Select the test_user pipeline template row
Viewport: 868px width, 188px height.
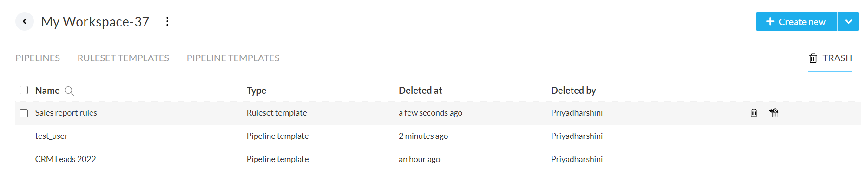pyautogui.click(x=51, y=136)
